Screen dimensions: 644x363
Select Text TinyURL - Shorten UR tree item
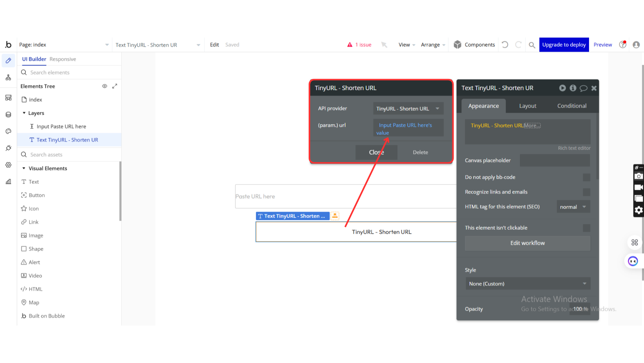[x=69, y=140]
